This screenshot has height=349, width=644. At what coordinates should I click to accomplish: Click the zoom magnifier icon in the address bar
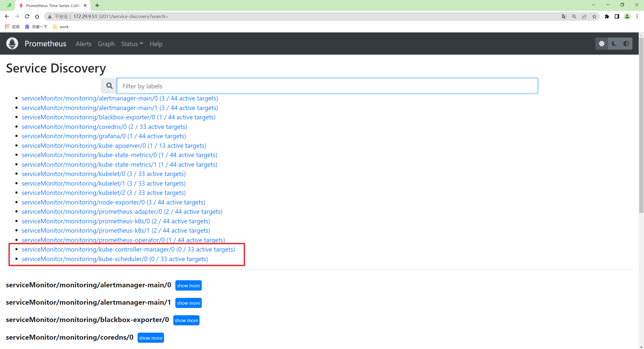(x=574, y=16)
